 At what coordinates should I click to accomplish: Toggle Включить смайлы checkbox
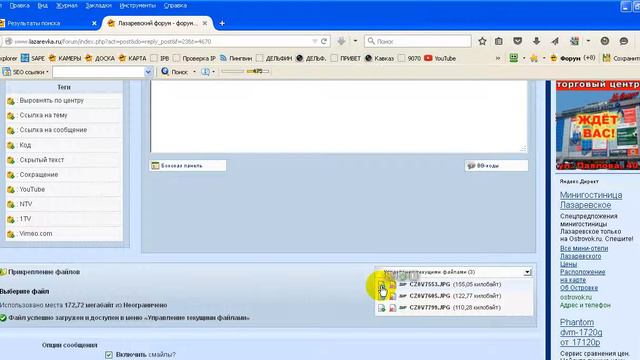pos(109,355)
